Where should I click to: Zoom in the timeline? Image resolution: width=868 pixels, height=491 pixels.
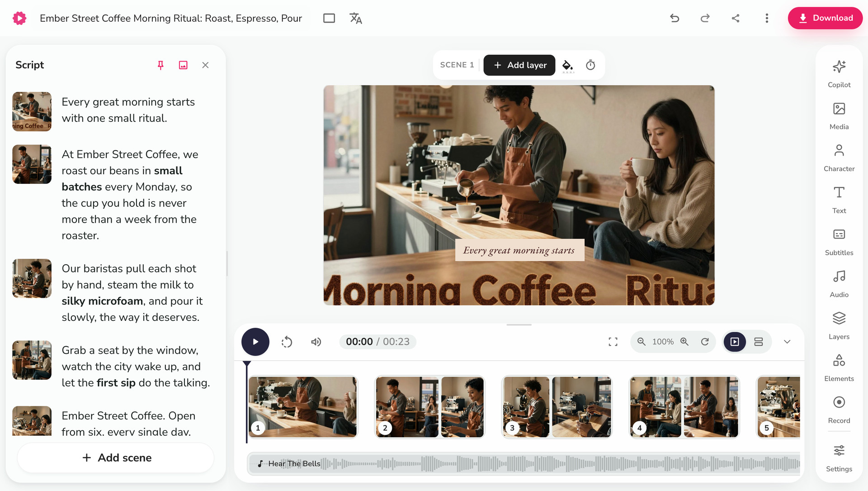tap(684, 342)
